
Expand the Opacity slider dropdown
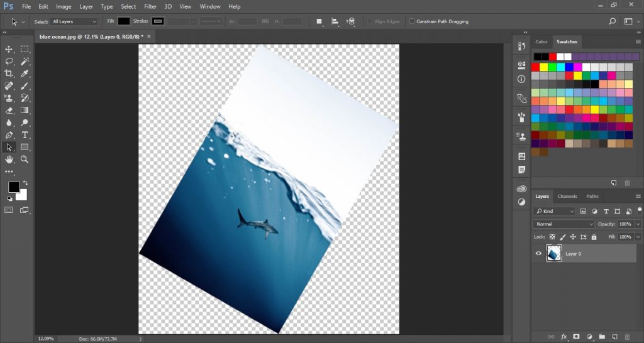coord(638,224)
